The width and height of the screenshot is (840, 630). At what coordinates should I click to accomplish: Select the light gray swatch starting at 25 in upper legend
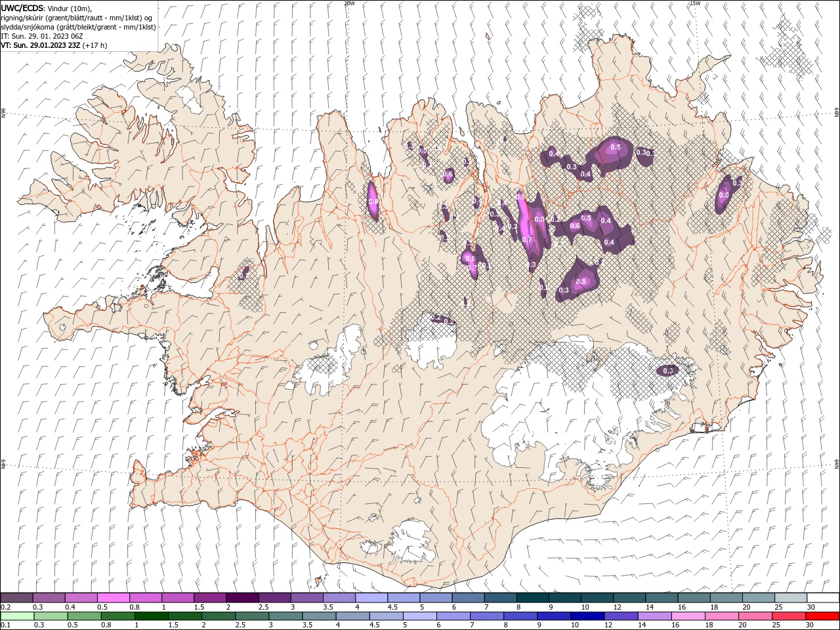click(x=790, y=597)
